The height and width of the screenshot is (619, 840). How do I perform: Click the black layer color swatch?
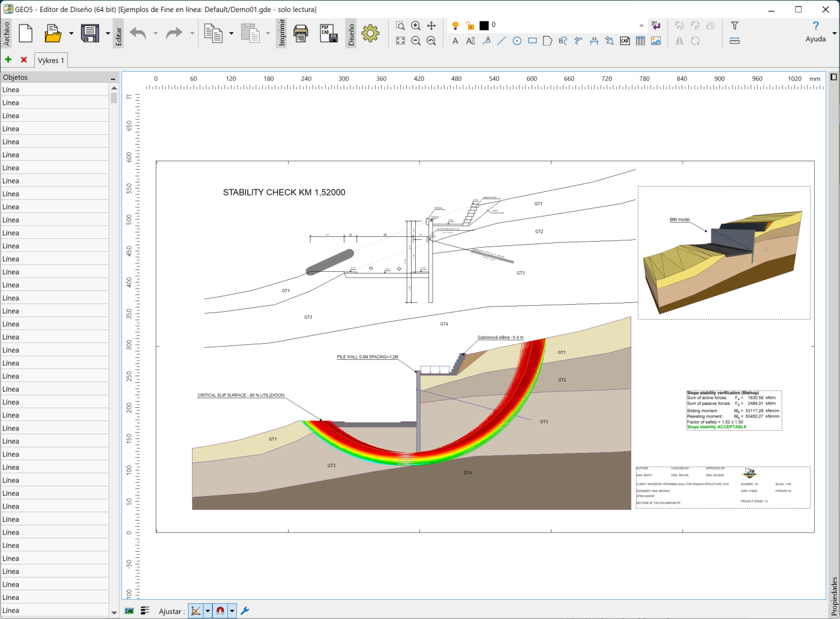[x=484, y=26]
